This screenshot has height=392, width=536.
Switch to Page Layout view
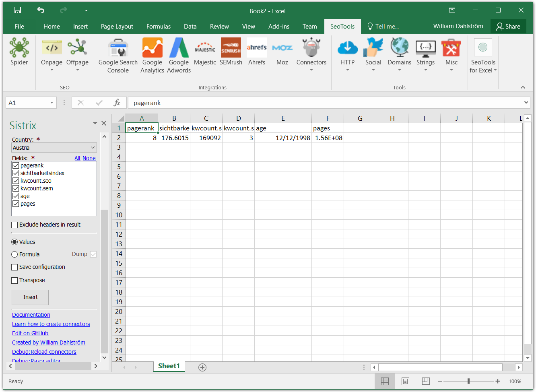coord(405,381)
